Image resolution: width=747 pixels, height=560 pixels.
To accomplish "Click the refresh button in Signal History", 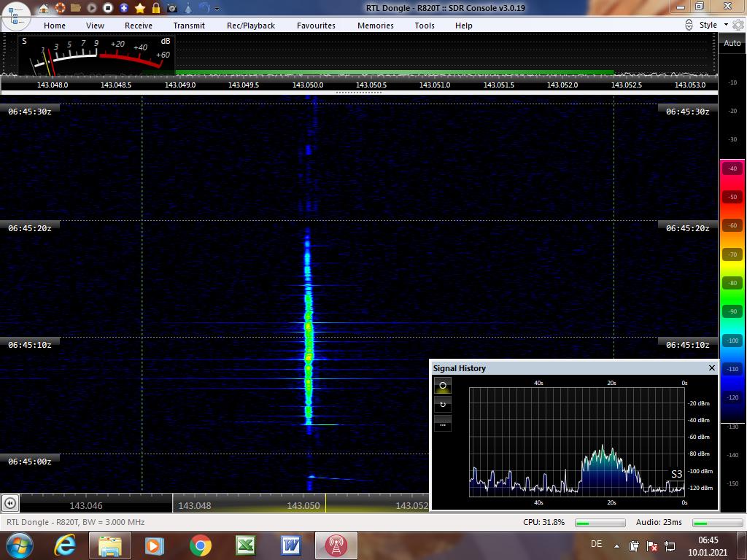I will tap(443, 404).
